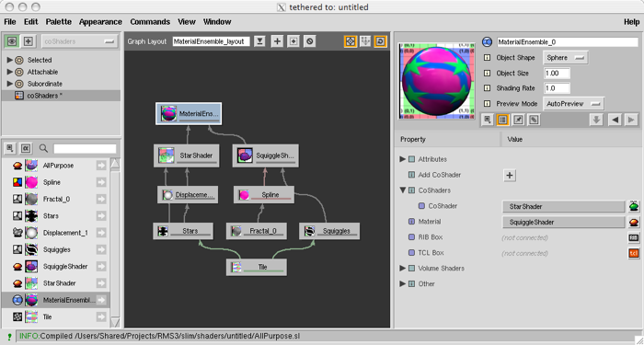This screenshot has height=345, width=644.
Task: Click the SquiggleShader Material value button
Action: pyautogui.click(x=563, y=223)
